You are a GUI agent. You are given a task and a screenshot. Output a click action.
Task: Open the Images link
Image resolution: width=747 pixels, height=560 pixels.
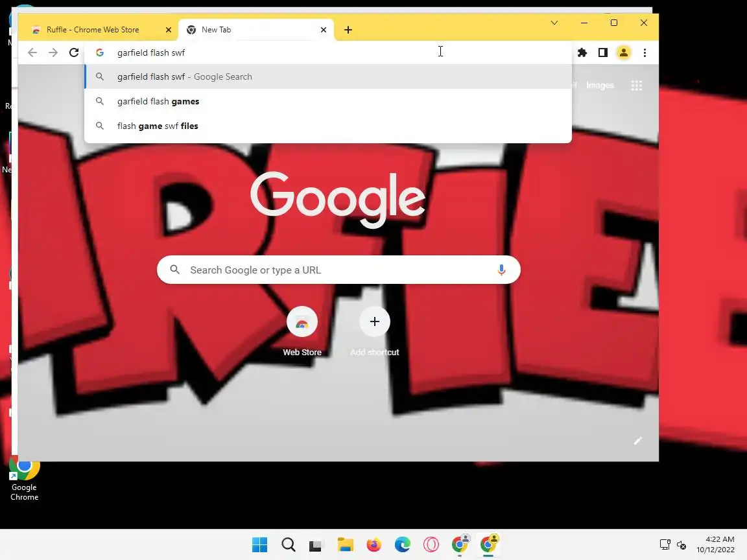pyautogui.click(x=600, y=86)
